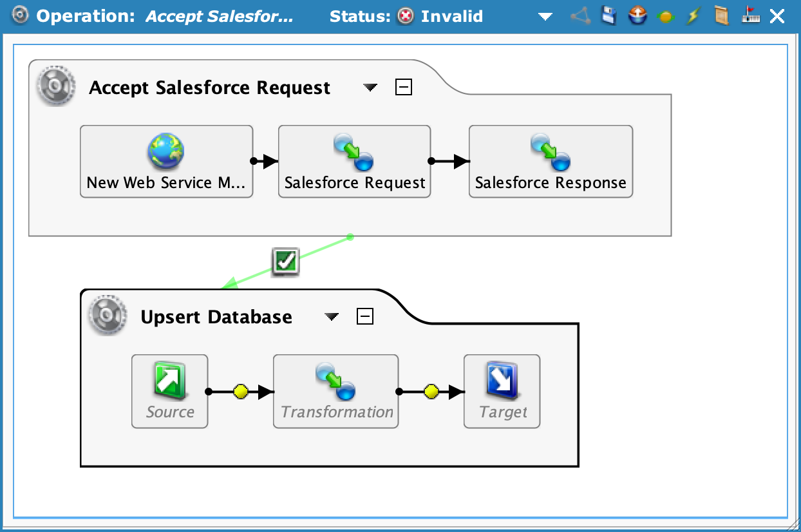Image resolution: width=801 pixels, height=532 pixels.
Task: Open operation logs with the scroll icon
Action: 721,16
